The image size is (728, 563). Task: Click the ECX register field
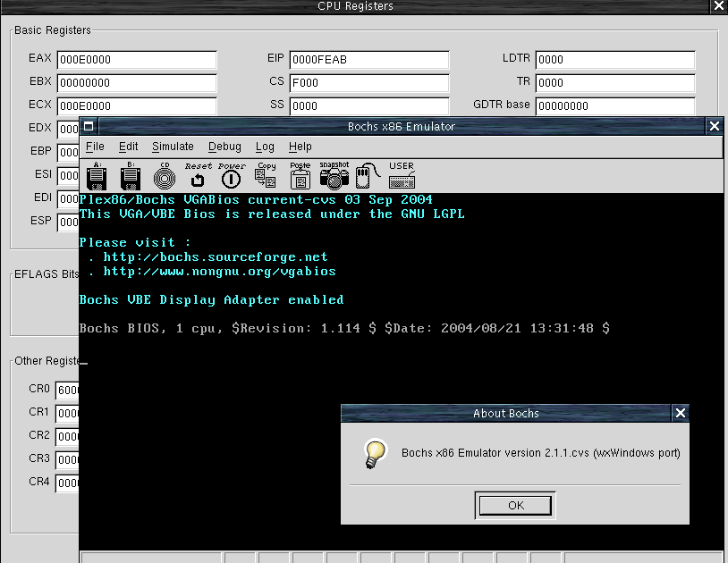tap(137, 106)
